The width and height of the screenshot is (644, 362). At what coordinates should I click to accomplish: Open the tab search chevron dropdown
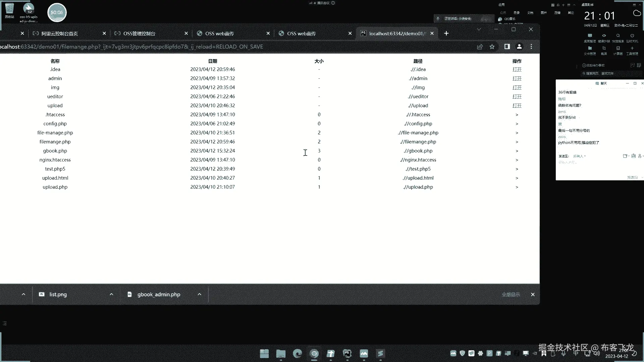[479, 29]
